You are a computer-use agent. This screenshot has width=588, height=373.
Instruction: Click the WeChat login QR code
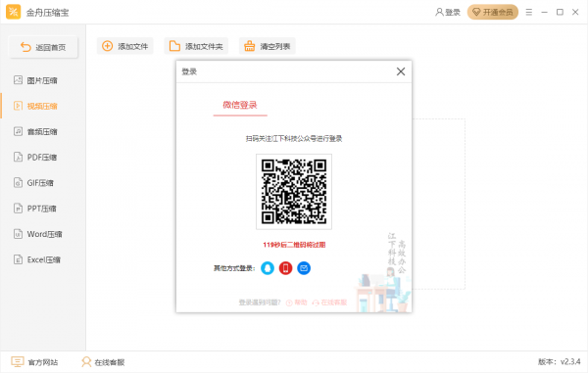point(294,191)
